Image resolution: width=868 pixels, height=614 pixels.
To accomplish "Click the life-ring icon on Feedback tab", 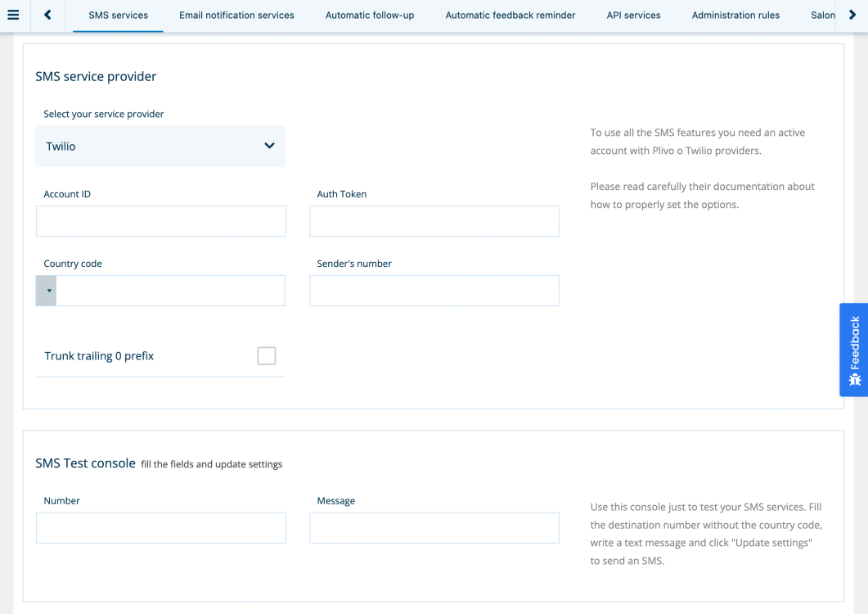I will 854,379.
